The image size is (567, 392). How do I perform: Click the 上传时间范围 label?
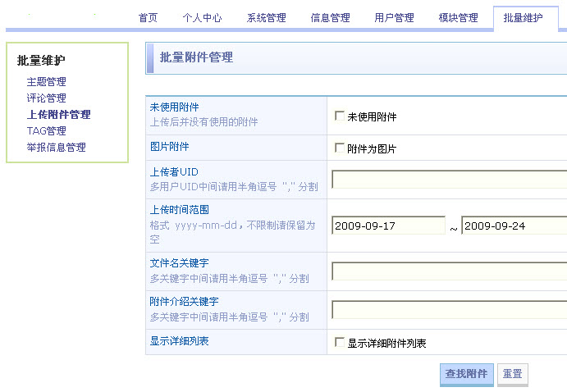[x=180, y=210]
